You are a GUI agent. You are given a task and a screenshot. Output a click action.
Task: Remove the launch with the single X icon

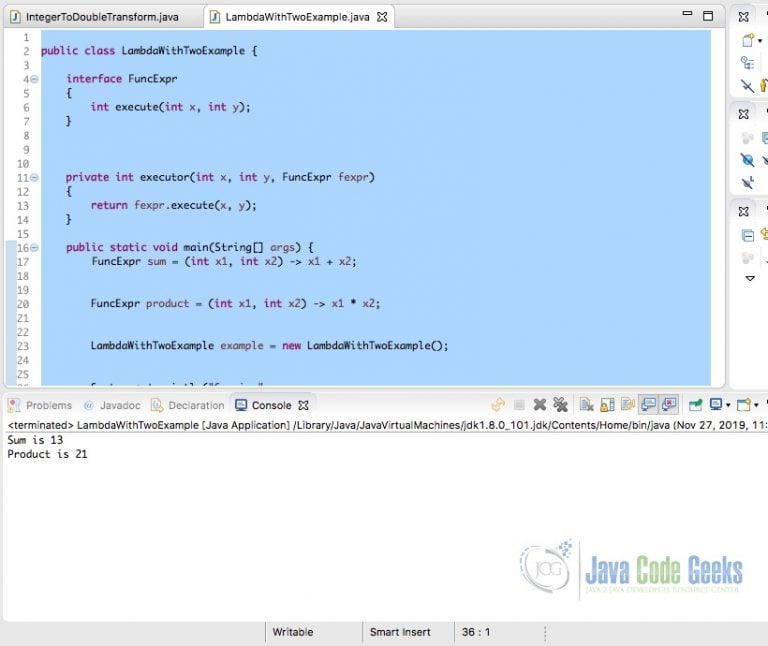tap(539, 405)
